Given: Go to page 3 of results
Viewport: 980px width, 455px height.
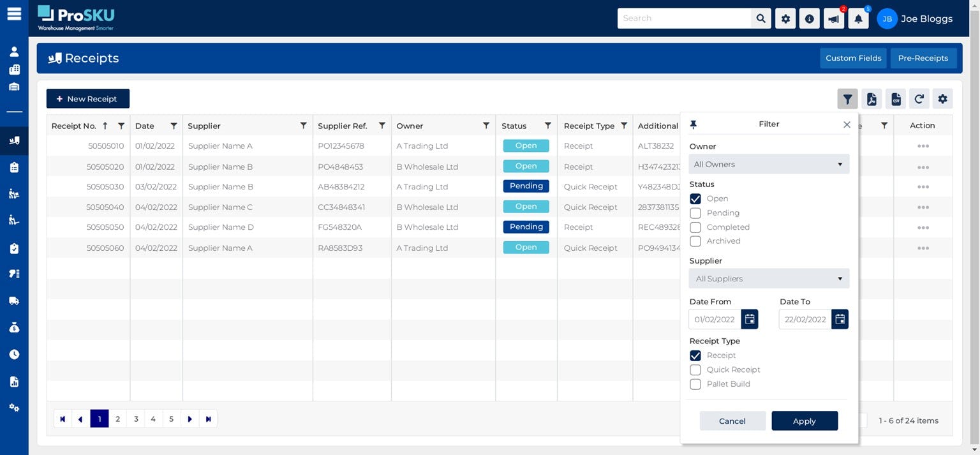Looking at the screenshot, I should click(x=135, y=419).
